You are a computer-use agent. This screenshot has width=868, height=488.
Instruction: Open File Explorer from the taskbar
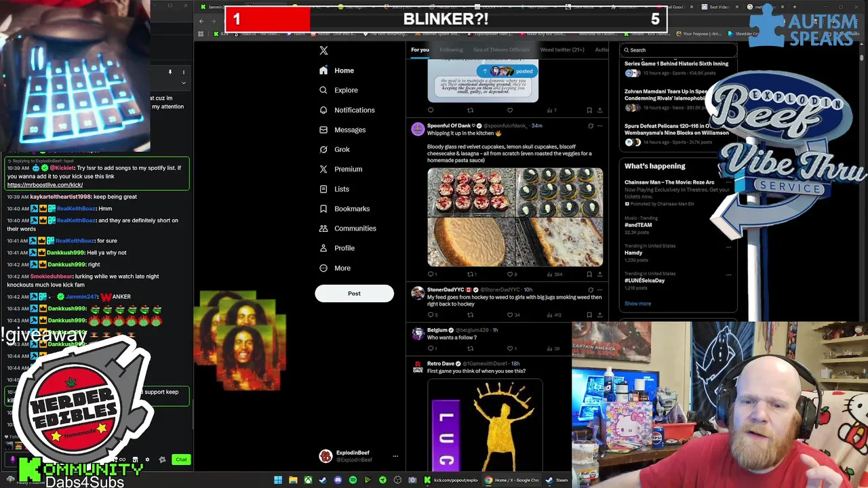pyautogui.click(x=293, y=480)
